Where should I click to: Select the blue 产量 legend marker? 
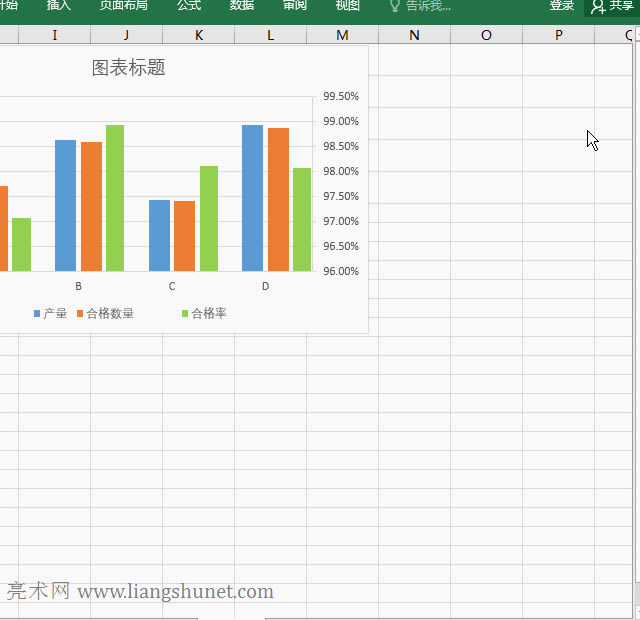tap(37, 314)
